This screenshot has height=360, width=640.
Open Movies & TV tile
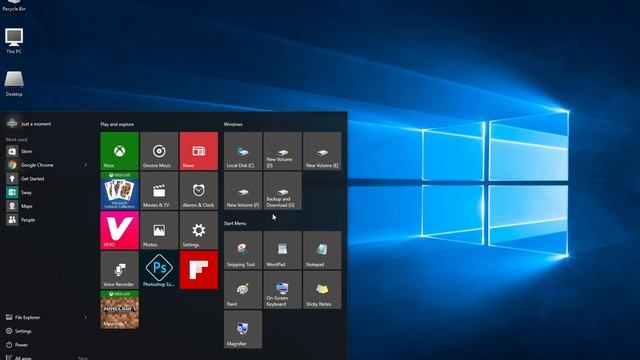coord(159,191)
